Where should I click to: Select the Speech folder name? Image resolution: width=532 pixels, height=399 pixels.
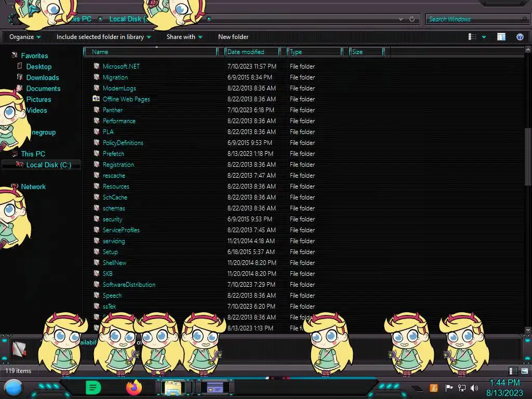[x=112, y=295]
